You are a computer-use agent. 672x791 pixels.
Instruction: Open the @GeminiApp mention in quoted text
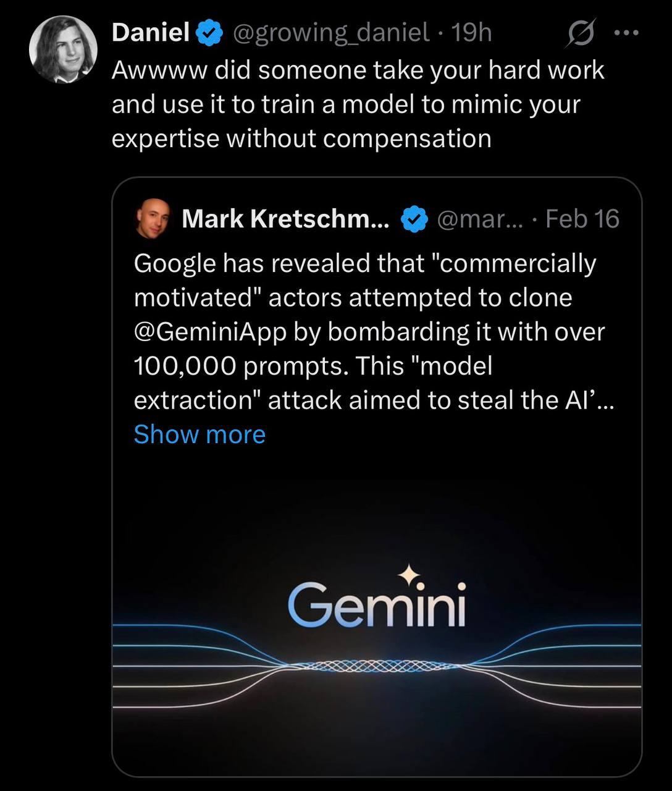click(x=210, y=332)
